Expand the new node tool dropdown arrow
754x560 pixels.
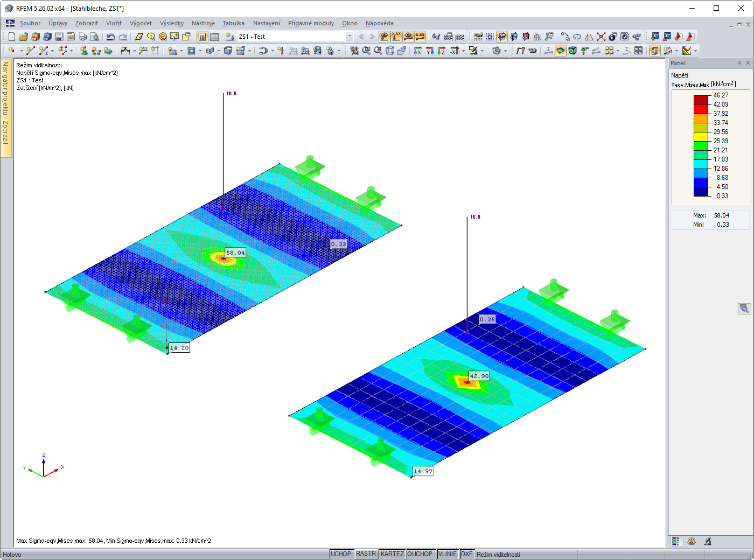[21, 51]
